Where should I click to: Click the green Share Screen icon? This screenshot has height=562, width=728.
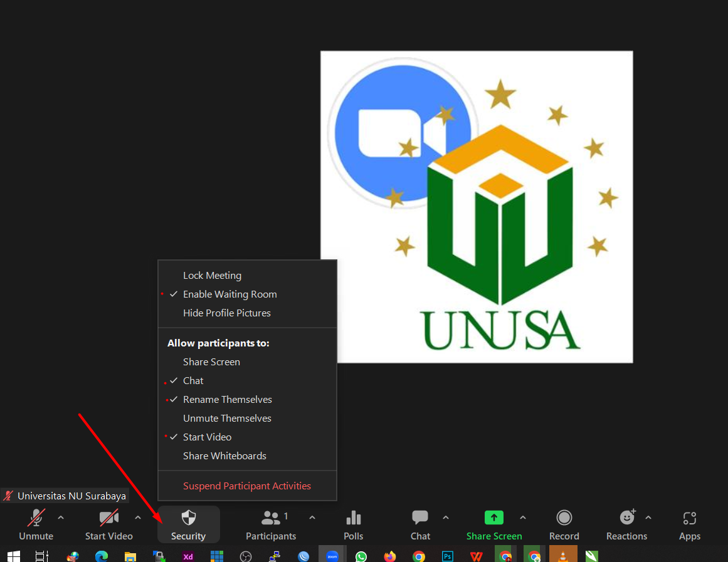(494, 517)
